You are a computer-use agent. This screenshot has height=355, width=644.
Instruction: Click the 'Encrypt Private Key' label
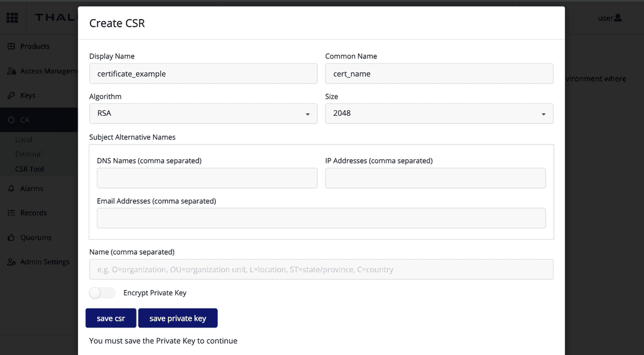coord(155,293)
